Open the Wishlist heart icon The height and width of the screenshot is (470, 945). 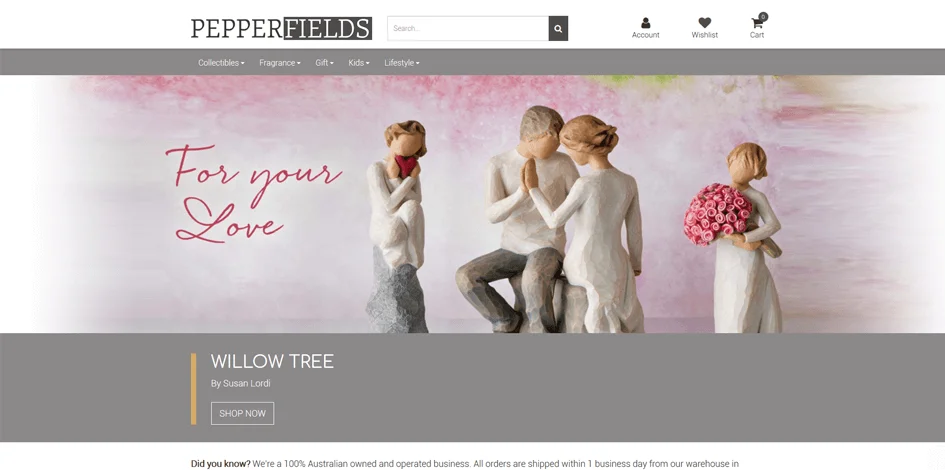pos(705,23)
